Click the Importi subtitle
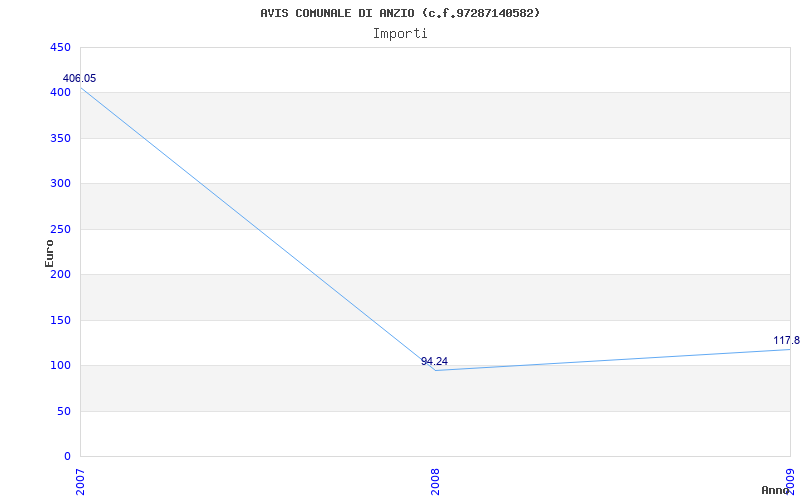The height and width of the screenshot is (500, 800). pos(400,34)
